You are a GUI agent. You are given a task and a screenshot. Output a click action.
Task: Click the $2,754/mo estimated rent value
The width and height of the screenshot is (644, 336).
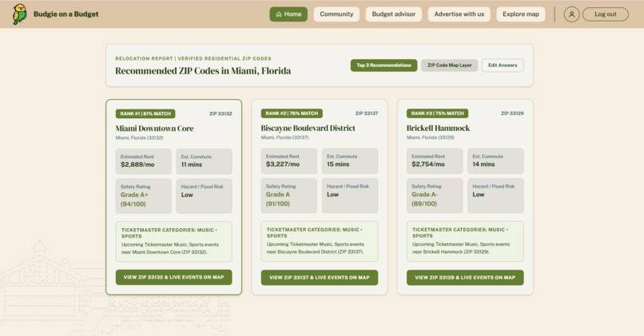428,164
